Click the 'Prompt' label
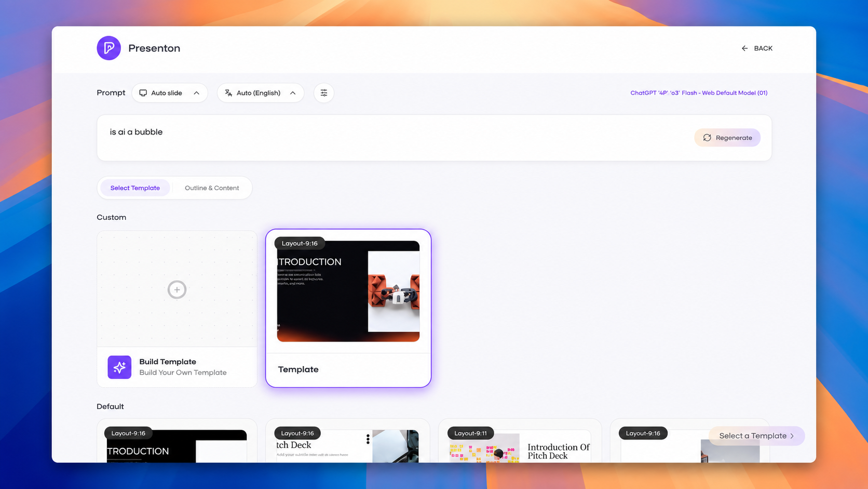The image size is (868, 489). click(111, 93)
